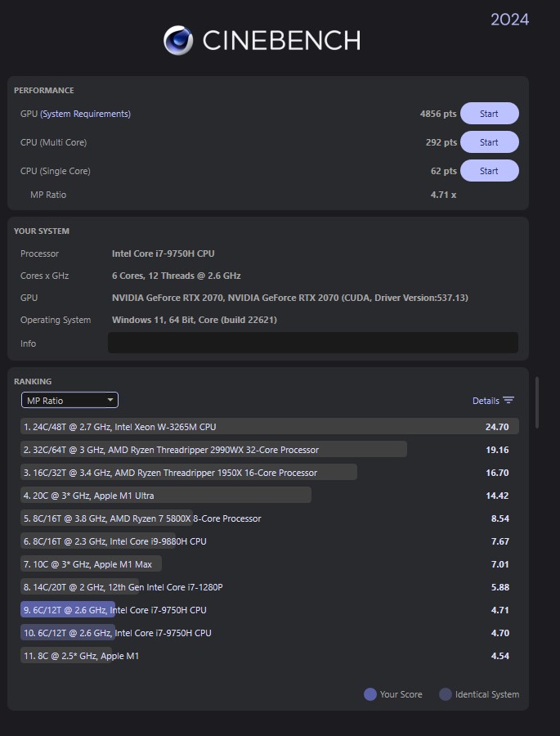Click the 6 Cores, 12 Threads value
This screenshot has height=736, width=560.
[176, 276]
